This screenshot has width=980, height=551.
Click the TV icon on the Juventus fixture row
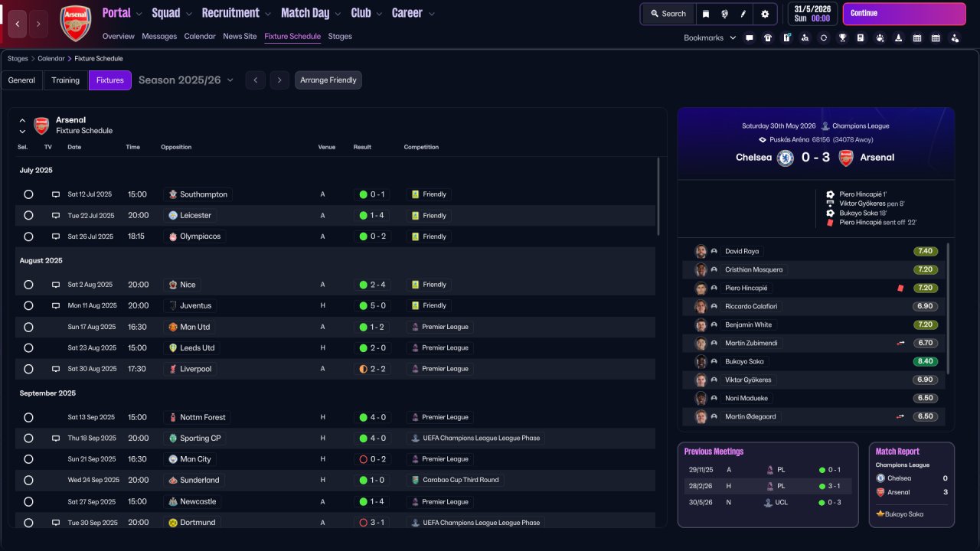(56, 305)
